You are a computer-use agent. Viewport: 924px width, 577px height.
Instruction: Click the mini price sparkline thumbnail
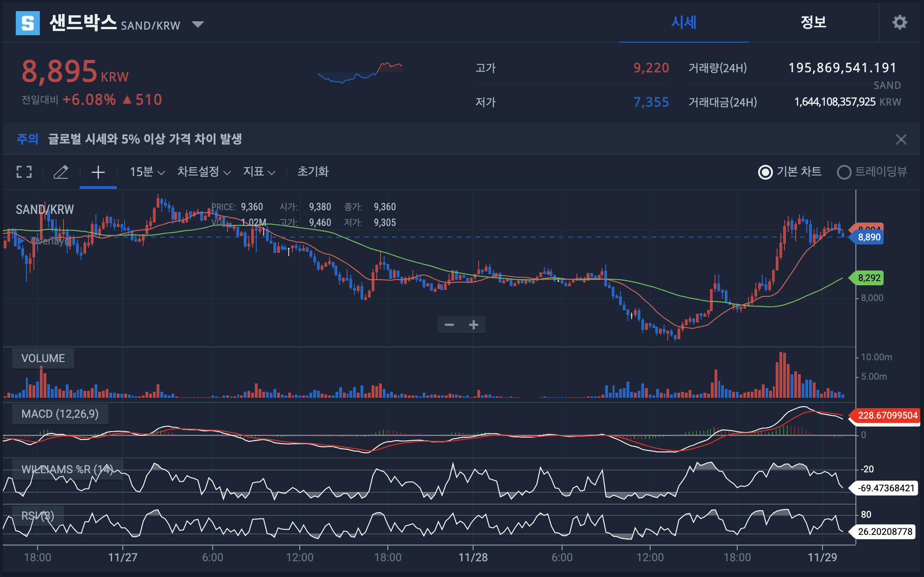(360, 72)
